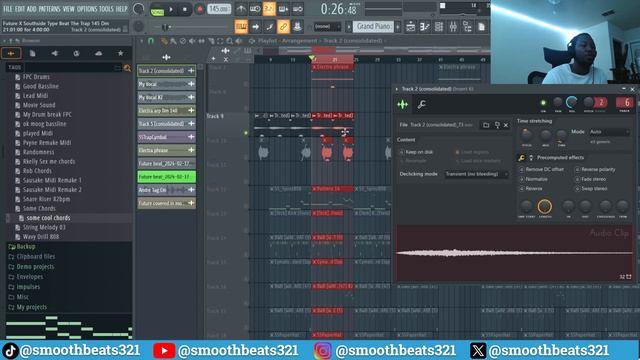
Task: Select '55TrapCymbal' clip in picker
Action: coord(166,137)
